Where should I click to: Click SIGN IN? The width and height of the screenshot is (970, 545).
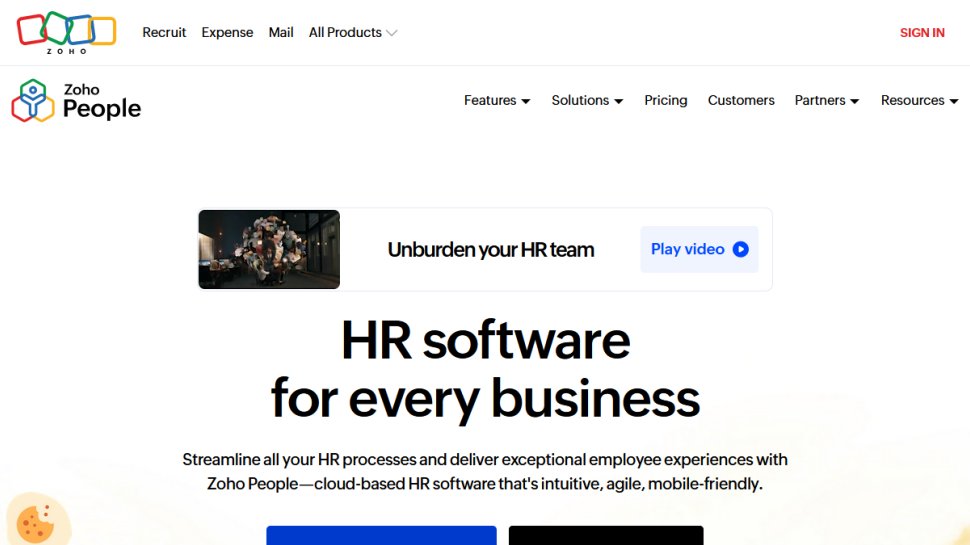click(922, 33)
